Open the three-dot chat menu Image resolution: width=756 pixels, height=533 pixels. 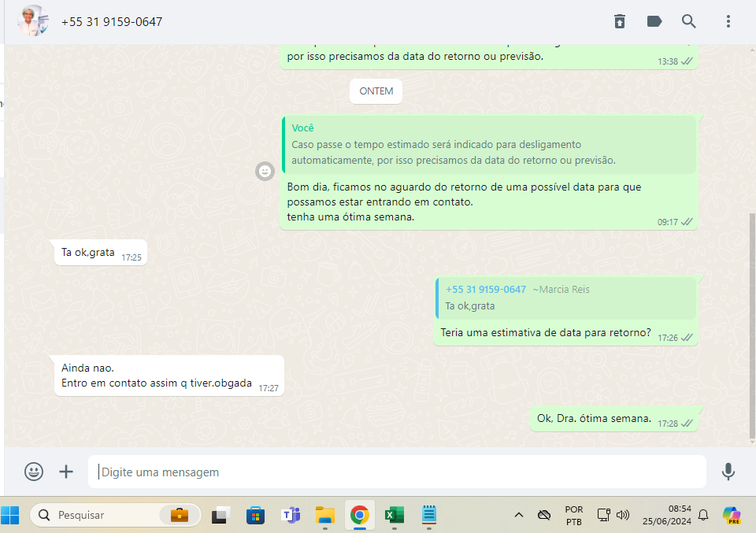point(728,21)
